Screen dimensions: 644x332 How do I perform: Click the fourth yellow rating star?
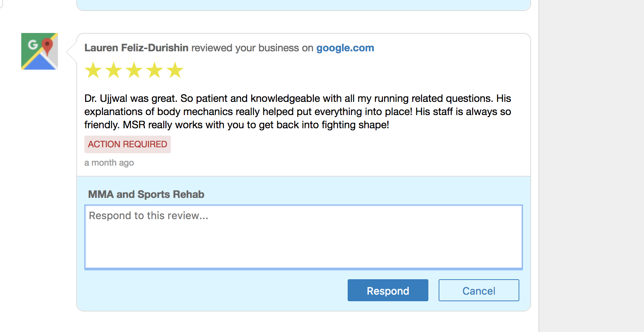point(155,70)
